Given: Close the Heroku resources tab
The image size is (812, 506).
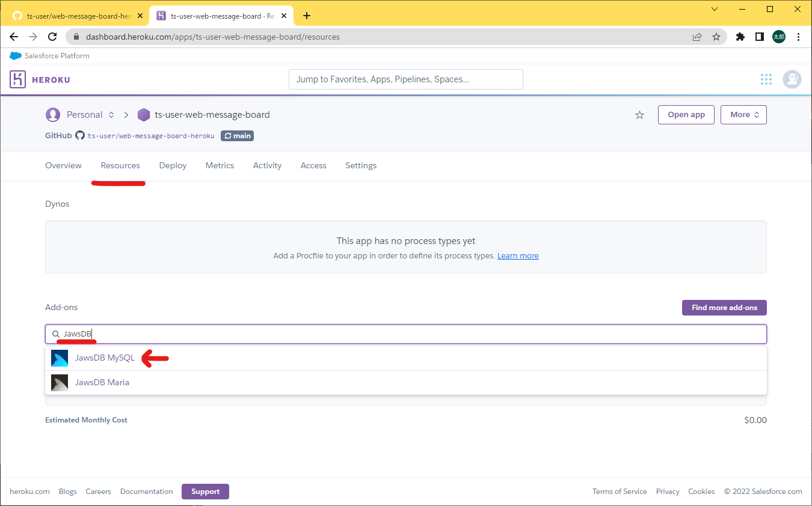Looking at the screenshot, I should pos(285,16).
